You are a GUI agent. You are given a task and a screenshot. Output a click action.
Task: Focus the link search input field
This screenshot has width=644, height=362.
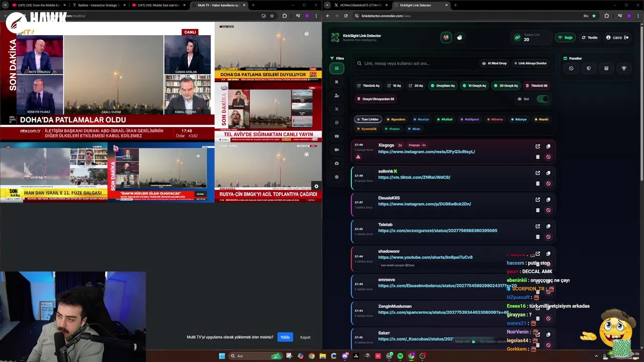point(415,63)
